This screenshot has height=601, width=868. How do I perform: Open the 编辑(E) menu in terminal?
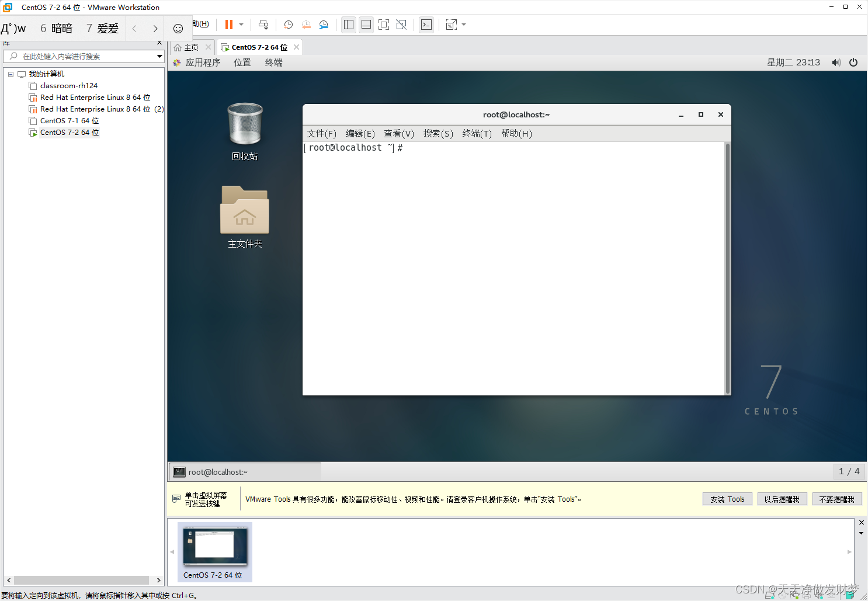coord(360,134)
